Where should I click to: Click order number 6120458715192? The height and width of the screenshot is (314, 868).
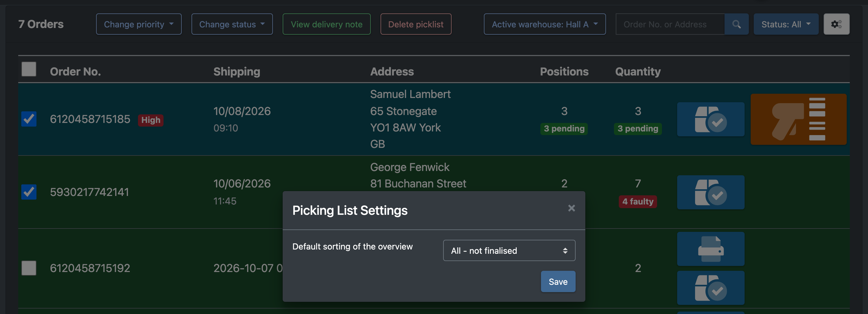click(90, 268)
